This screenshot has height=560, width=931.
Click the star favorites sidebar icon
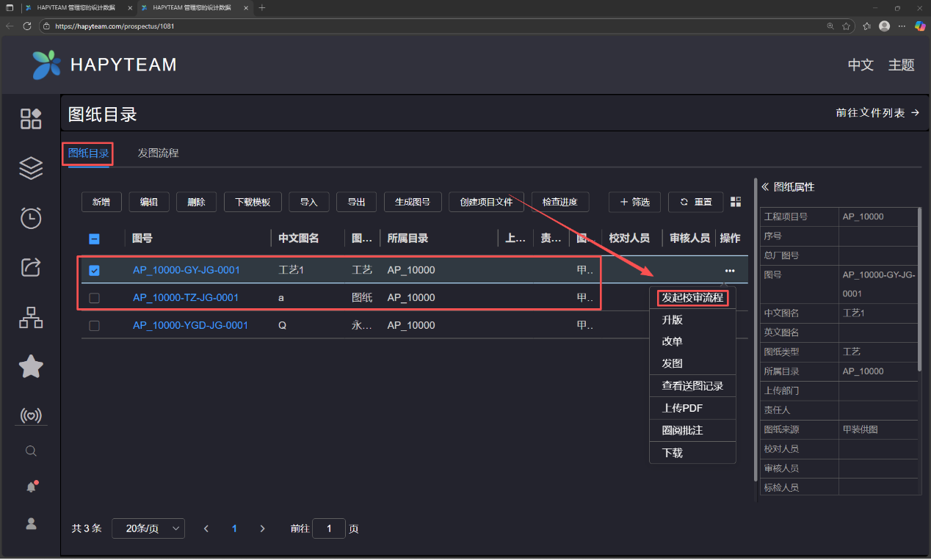[x=31, y=366]
